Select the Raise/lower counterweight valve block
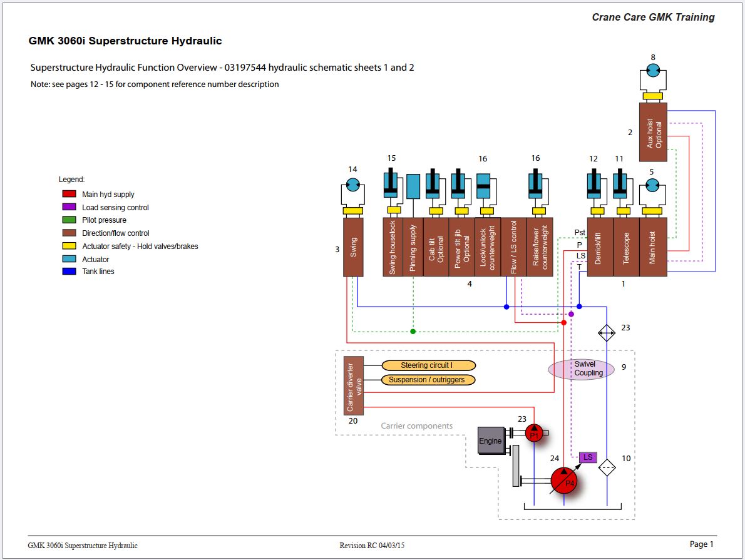The height and width of the screenshot is (560, 745). (540, 247)
